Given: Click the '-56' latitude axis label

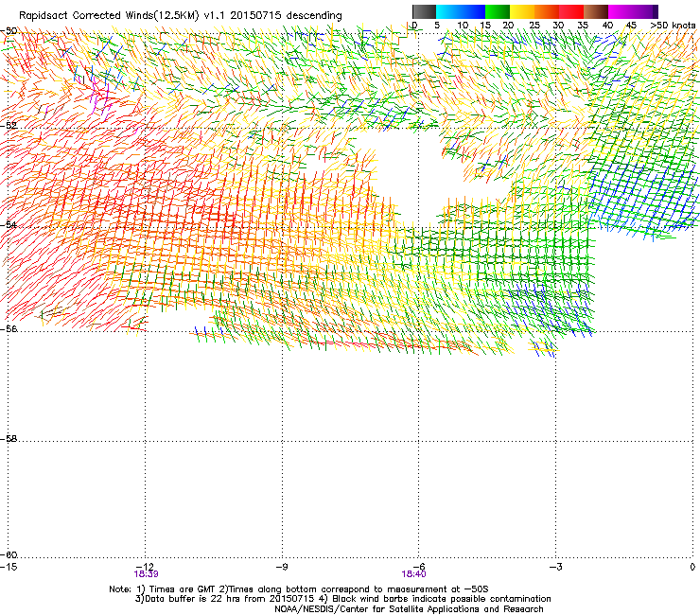Looking at the screenshot, I should tap(9, 328).
